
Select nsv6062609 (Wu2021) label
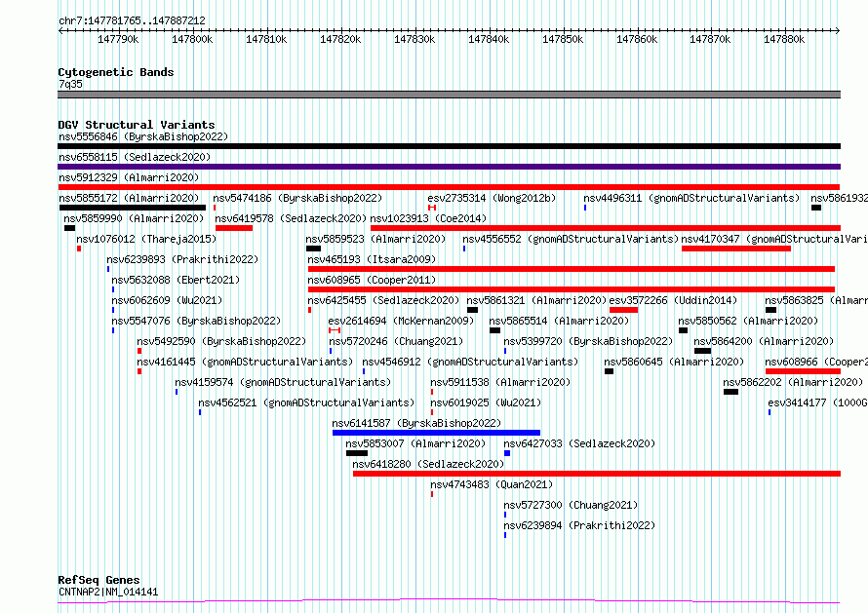pyautogui.click(x=167, y=300)
